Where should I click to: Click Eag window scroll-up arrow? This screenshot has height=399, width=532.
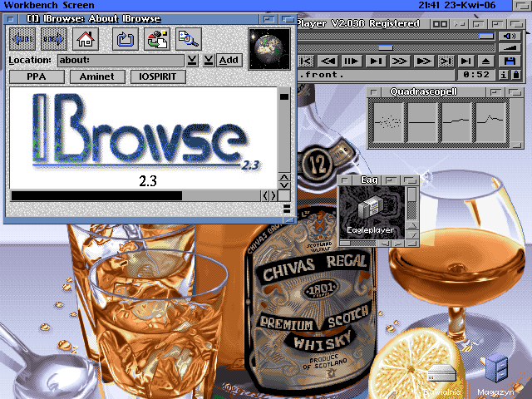(412, 225)
